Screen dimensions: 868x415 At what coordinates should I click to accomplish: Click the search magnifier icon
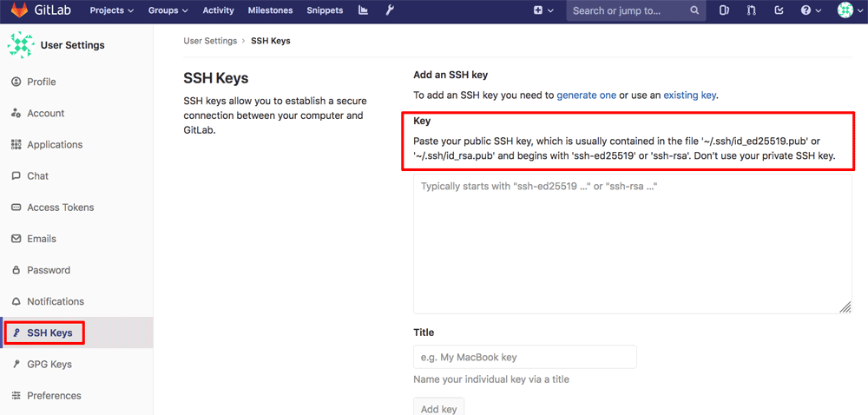click(x=694, y=10)
